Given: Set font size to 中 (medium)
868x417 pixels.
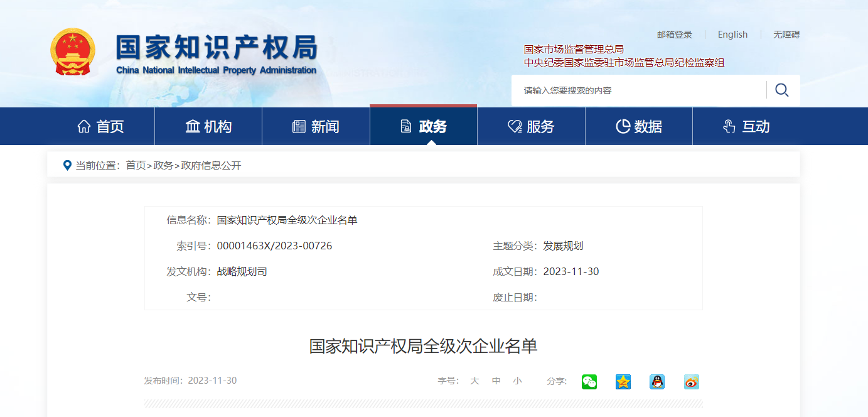Looking at the screenshot, I should (496, 381).
